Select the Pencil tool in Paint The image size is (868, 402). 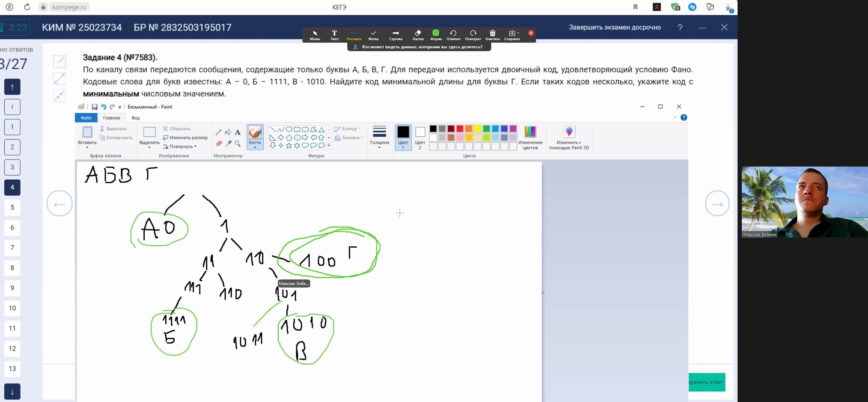(218, 132)
